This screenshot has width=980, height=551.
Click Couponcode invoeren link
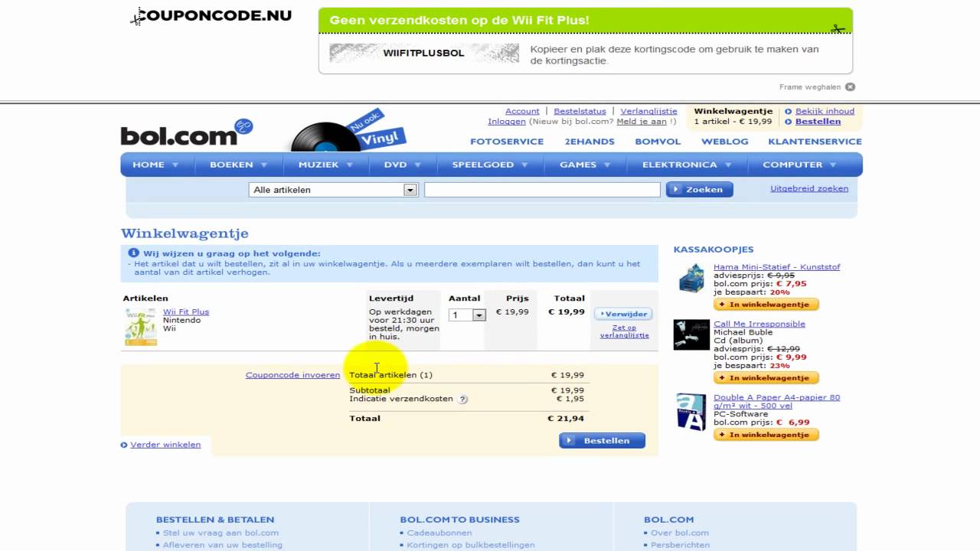(x=292, y=375)
